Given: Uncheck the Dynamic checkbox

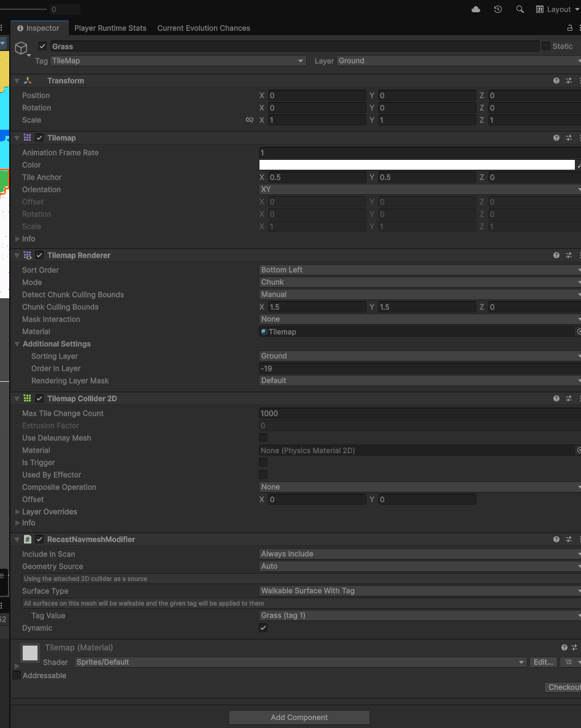Looking at the screenshot, I should 263,628.
